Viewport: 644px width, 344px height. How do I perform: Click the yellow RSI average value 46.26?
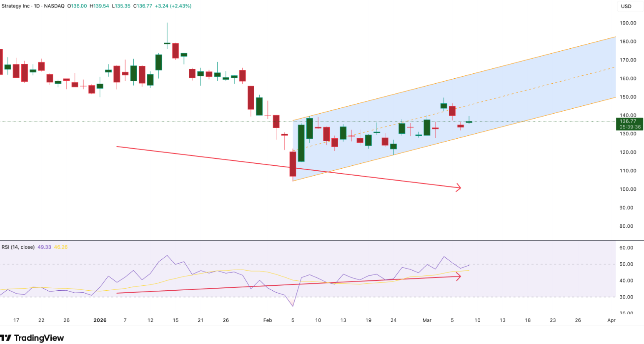pos(60,247)
